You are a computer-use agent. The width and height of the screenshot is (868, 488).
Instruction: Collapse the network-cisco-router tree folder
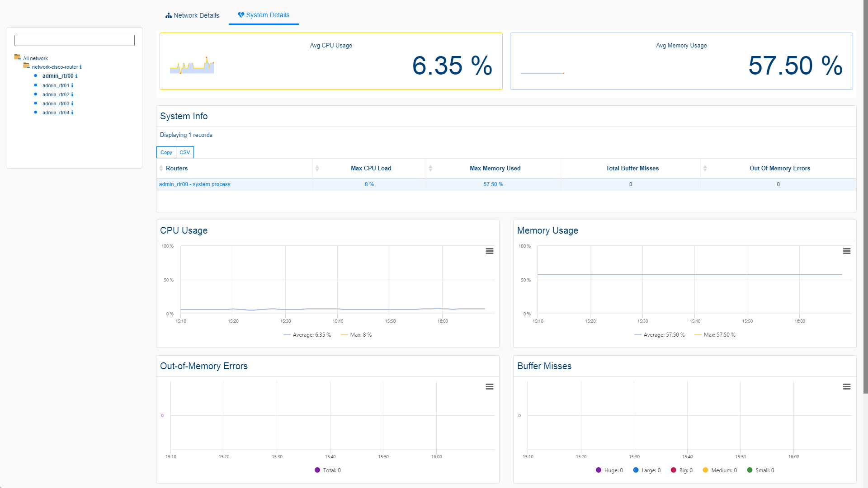pyautogui.click(x=26, y=66)
